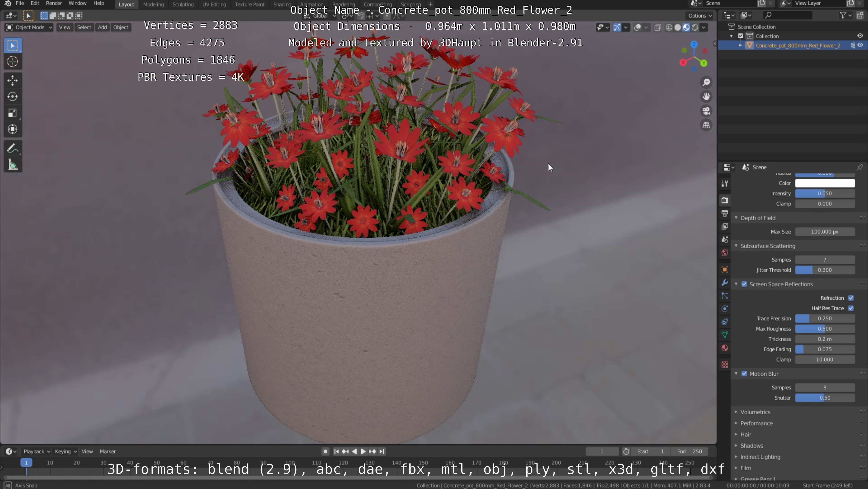Toggle the Refraction checkbox
The width and height of the screenshot is (868, 489).
[851, 298]
